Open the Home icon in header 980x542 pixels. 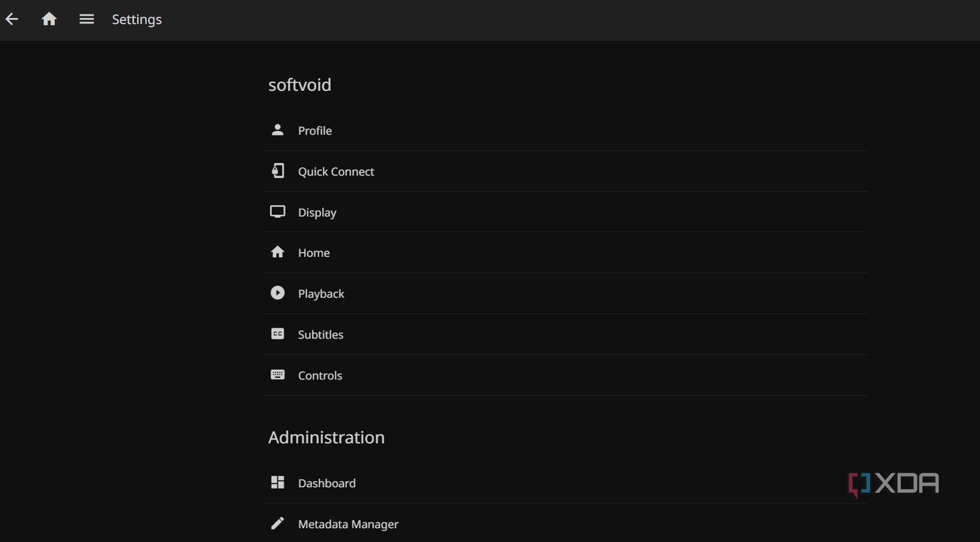pyautogui.click(x=49, y=20)
